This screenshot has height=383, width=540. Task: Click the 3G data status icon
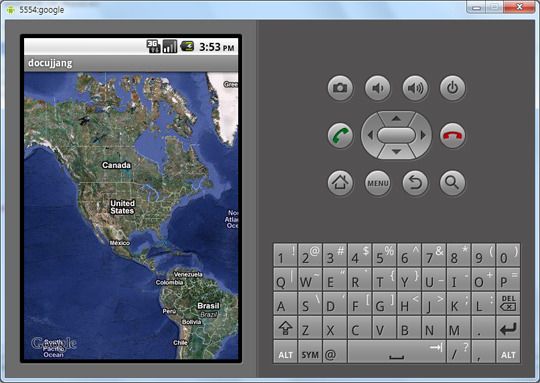(153, 46)
